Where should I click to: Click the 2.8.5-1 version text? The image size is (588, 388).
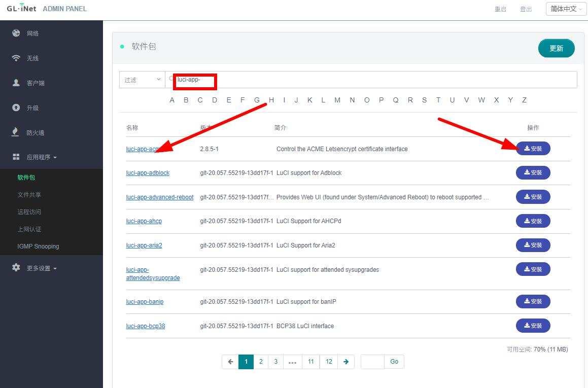[209, 149]
